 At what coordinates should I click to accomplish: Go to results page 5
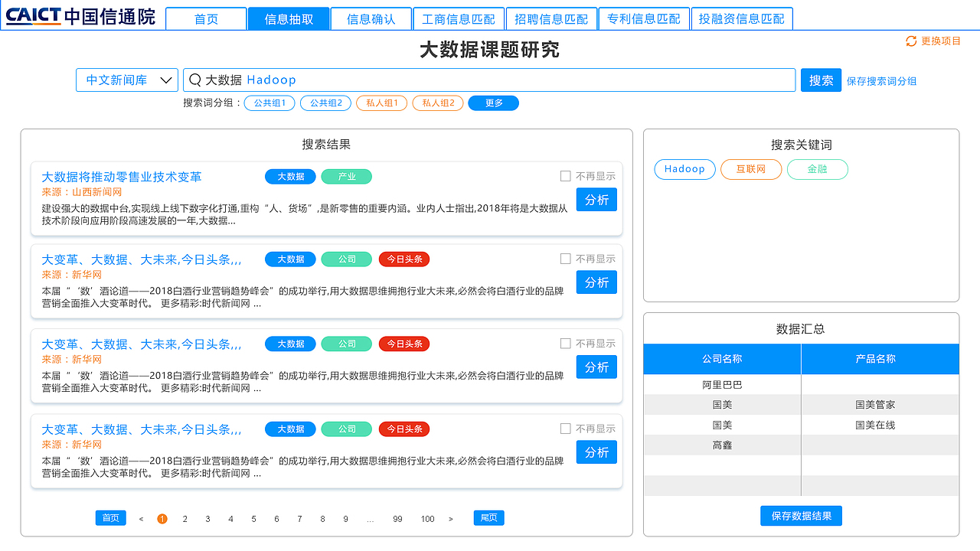tap(253, 519)
